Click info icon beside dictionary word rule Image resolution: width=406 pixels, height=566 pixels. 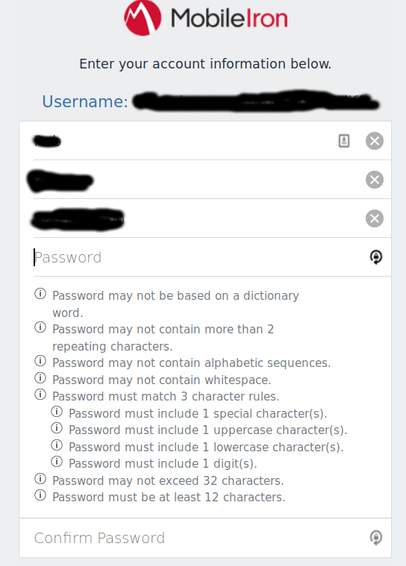tap(40, 293)
